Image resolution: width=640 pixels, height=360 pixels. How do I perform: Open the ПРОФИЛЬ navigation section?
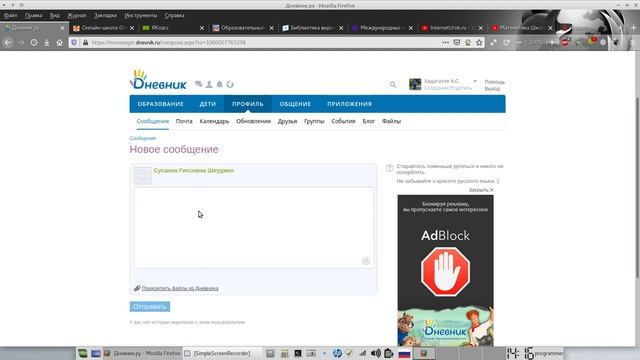coord(248,104)
